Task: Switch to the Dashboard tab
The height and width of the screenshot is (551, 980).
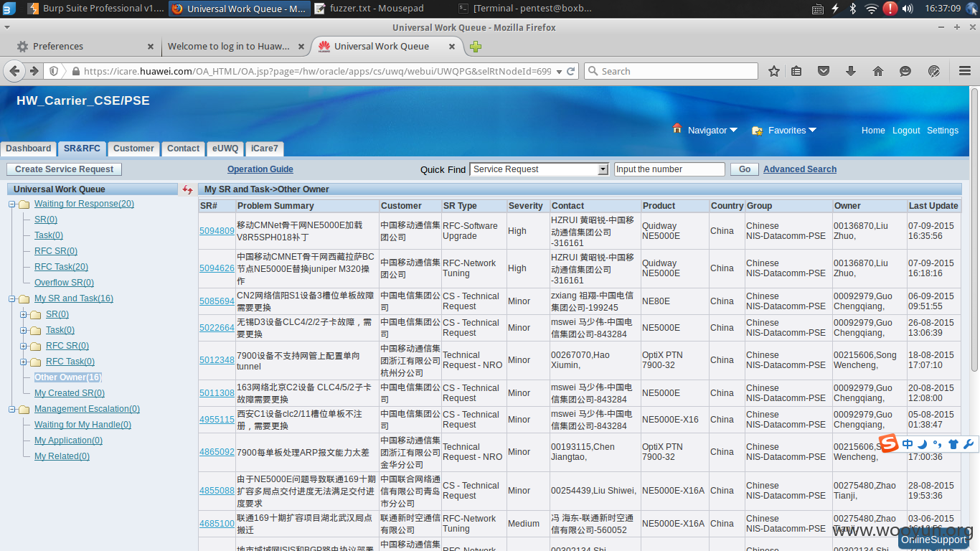Action: tap(29, 149)
